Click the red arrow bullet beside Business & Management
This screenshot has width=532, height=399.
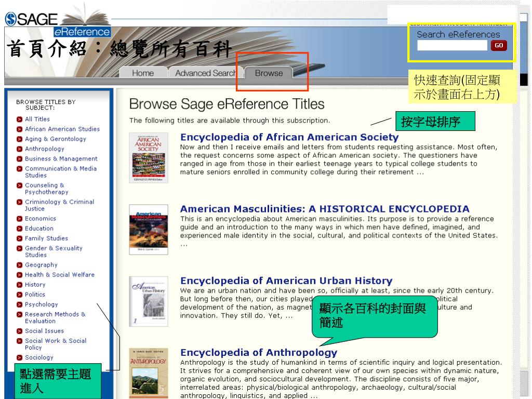click(19, 158)
